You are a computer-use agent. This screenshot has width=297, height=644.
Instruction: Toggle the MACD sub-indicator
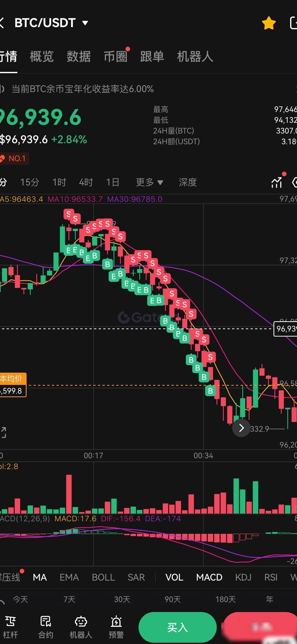[x=209, y=577]
